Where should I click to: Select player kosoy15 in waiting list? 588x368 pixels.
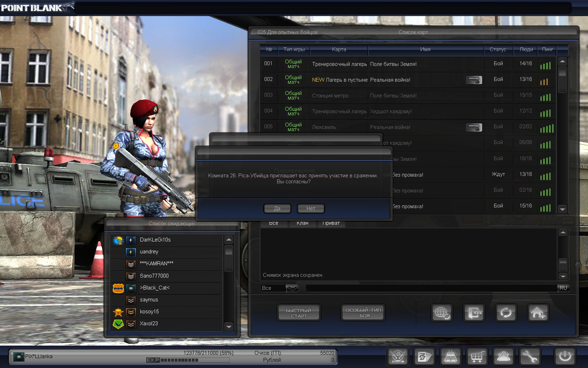(166, 312)
